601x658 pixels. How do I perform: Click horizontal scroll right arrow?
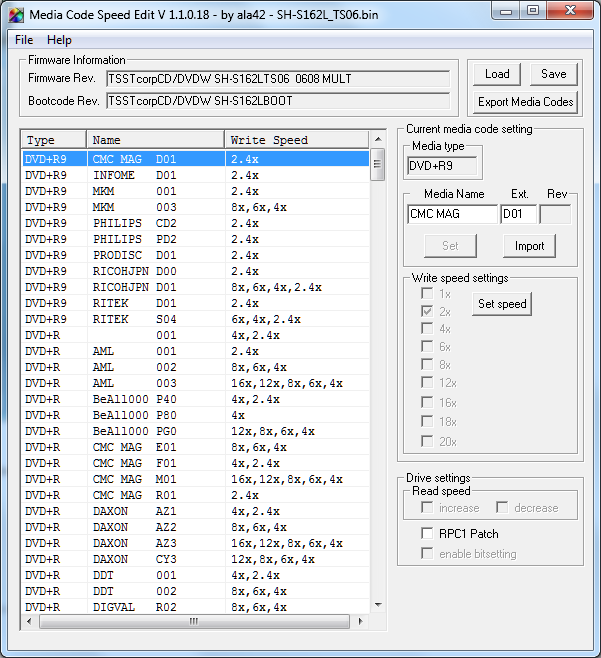tap(361, 621)
